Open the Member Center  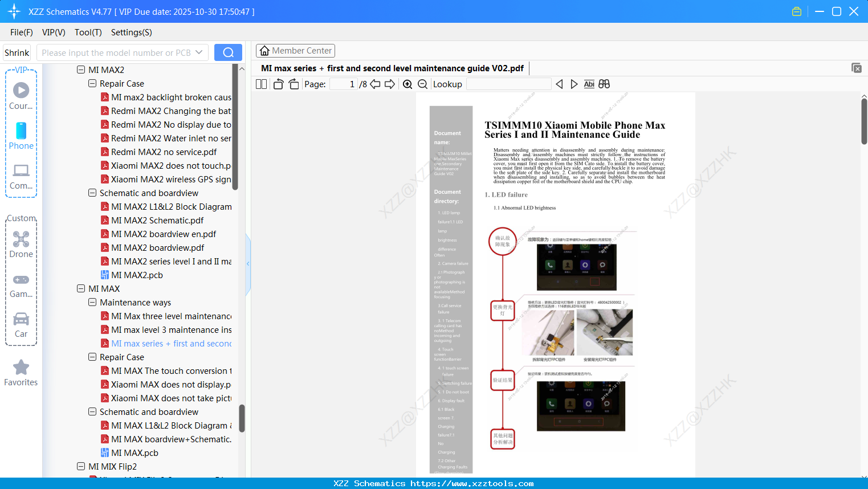click(x=295, y=51)
